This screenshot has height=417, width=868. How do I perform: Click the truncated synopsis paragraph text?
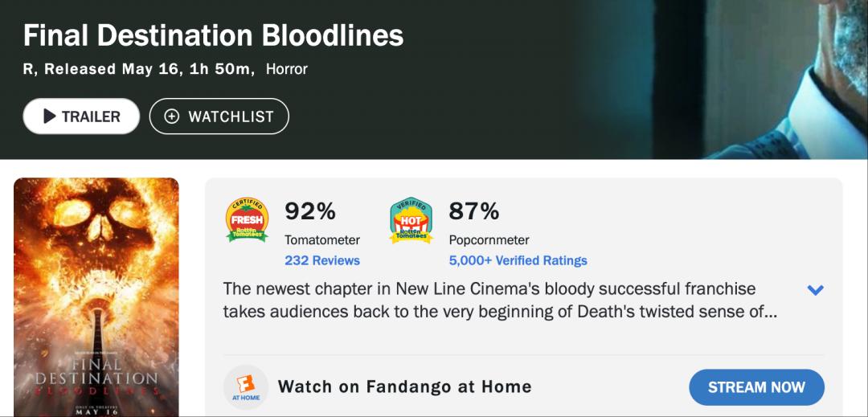point(498,300)
